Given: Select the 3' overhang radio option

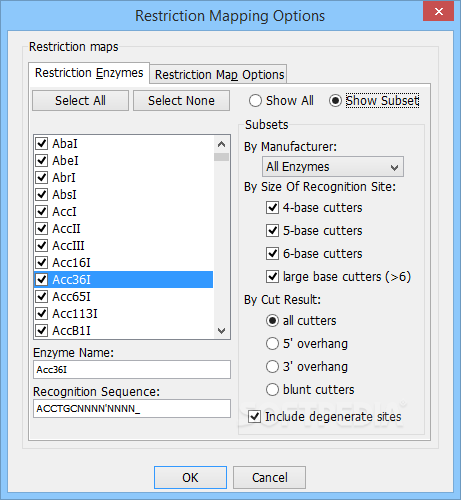Looking at the screenshot, I should click(x=272, y=367).
